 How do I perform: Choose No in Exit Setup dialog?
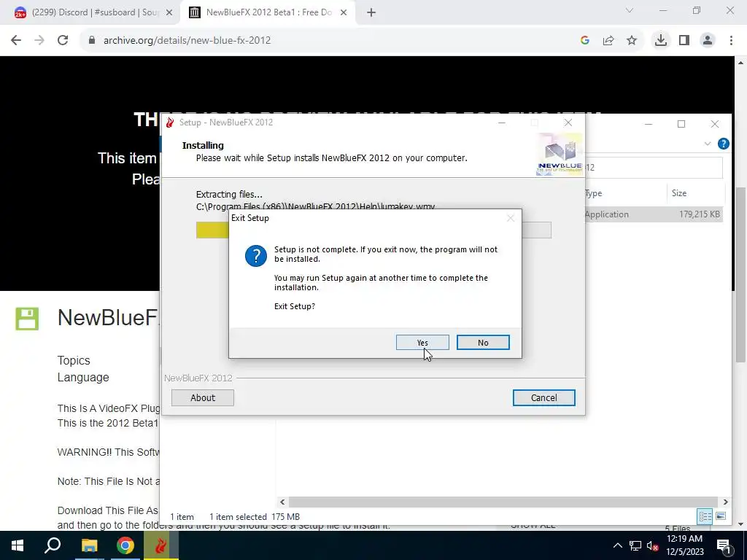(483, 343)
